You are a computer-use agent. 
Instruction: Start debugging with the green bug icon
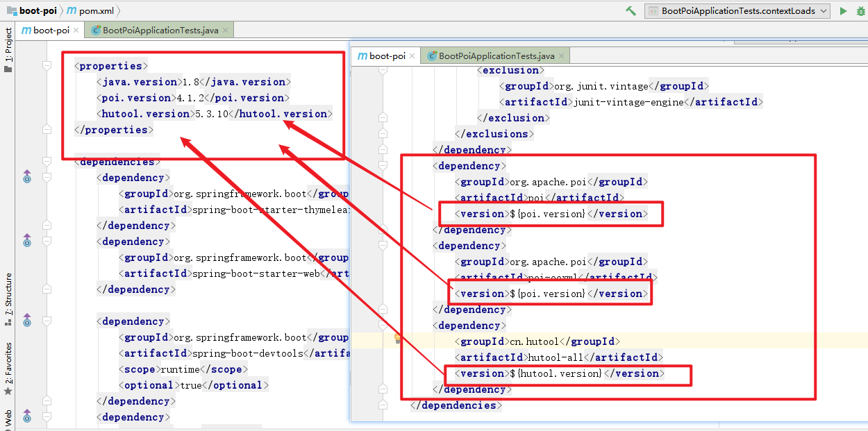(862, 10)
